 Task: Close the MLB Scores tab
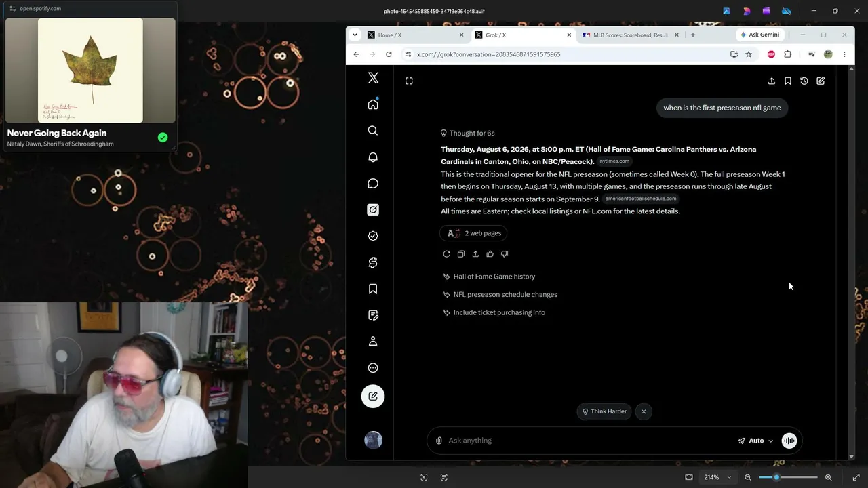pos(677,35)
